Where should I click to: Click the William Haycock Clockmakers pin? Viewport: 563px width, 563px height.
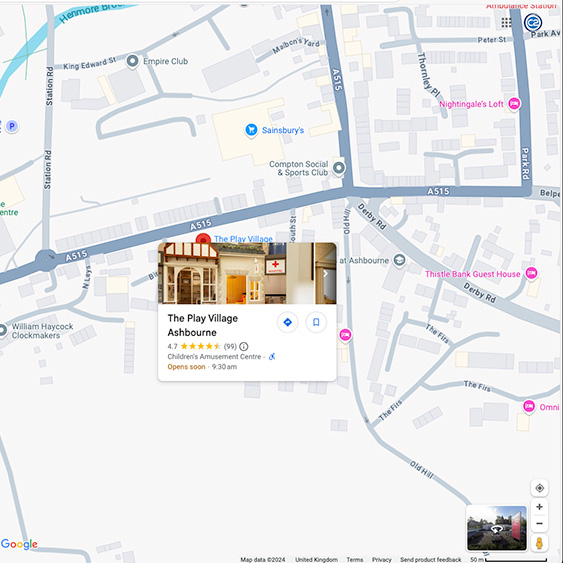[2, 330]
